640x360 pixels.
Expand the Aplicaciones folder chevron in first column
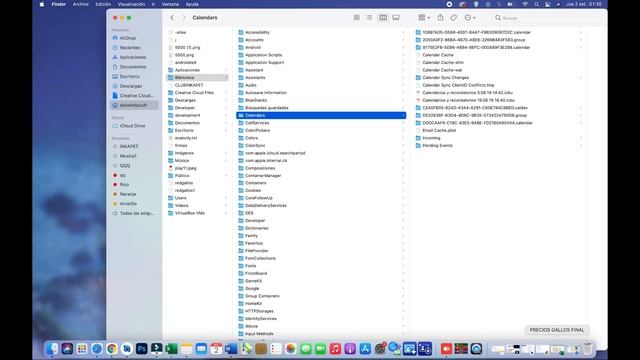[226, 70]
